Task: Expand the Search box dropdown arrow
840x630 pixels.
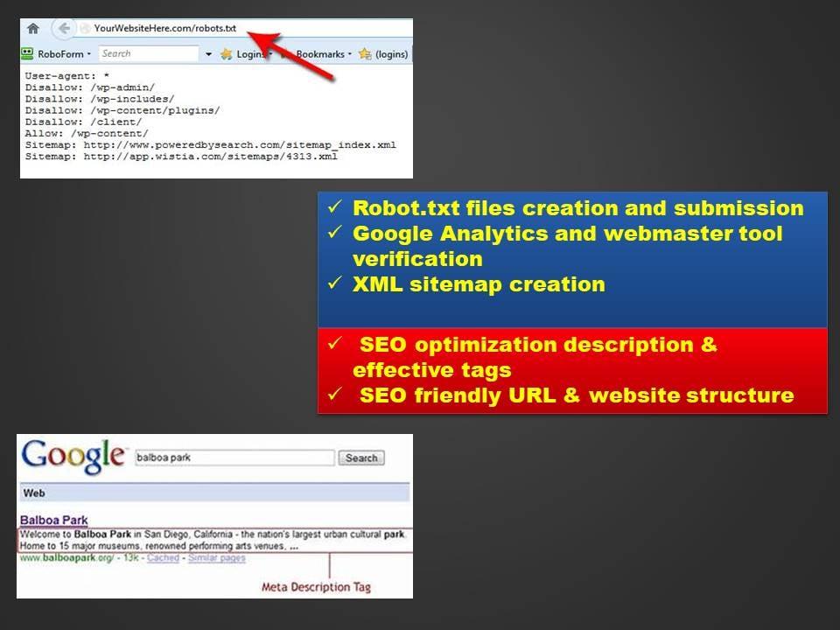Action: pos(209,53)
